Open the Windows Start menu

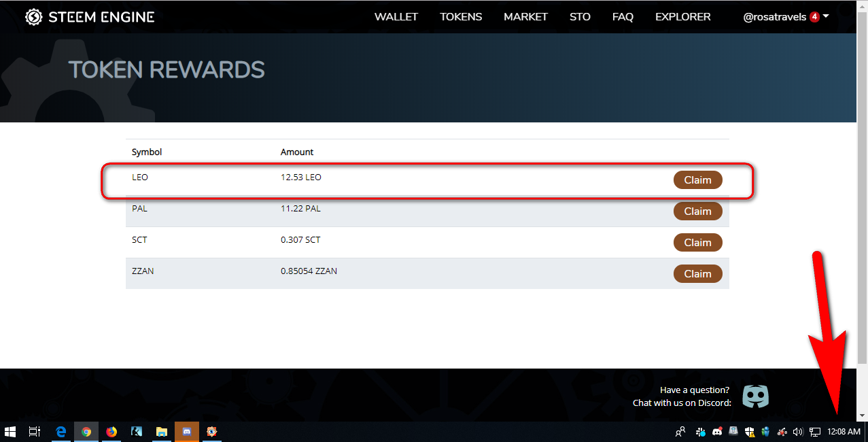point(10,432)
